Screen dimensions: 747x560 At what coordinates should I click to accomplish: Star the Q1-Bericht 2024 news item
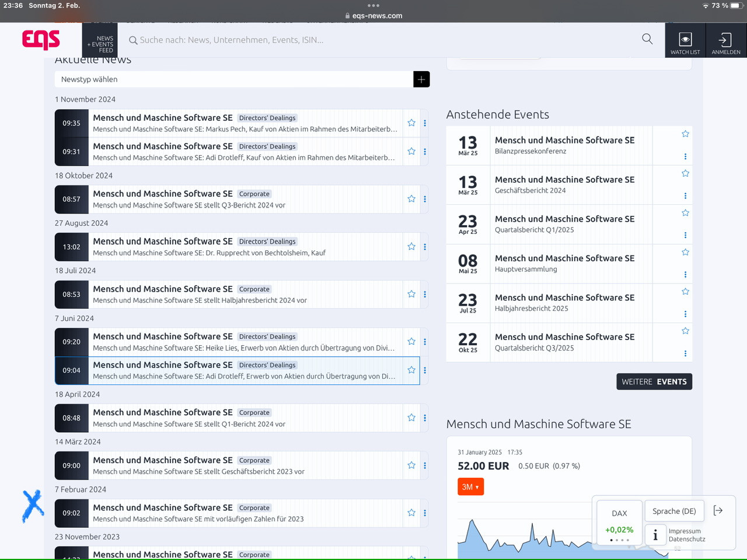point(411,418)
